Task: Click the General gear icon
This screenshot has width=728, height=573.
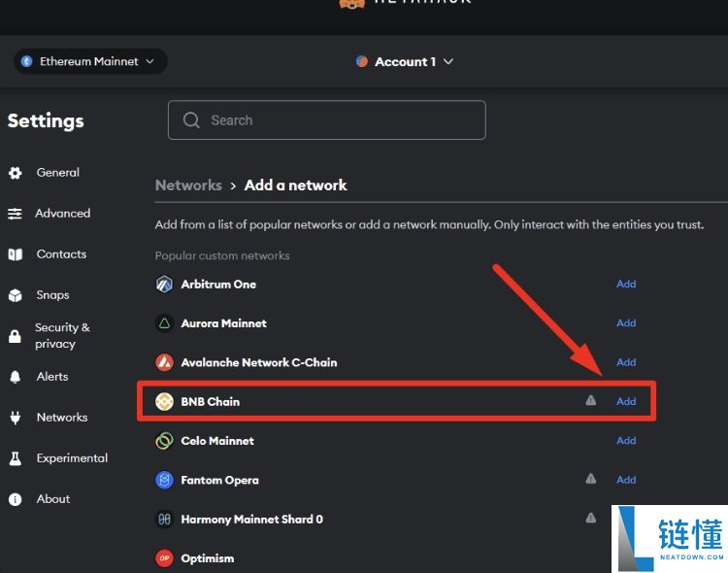Action: click(x=16, y=173)
